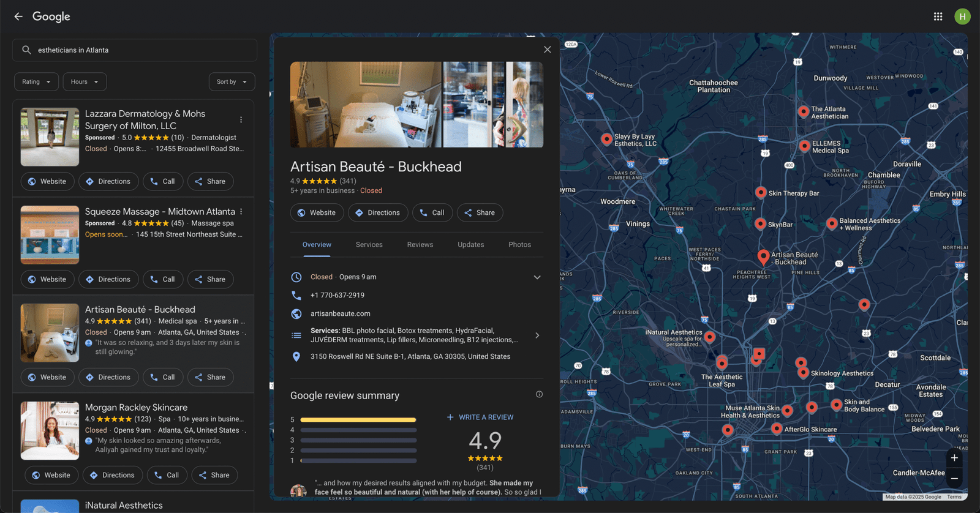Open the Terms link on the map

[x=954, y=496]
